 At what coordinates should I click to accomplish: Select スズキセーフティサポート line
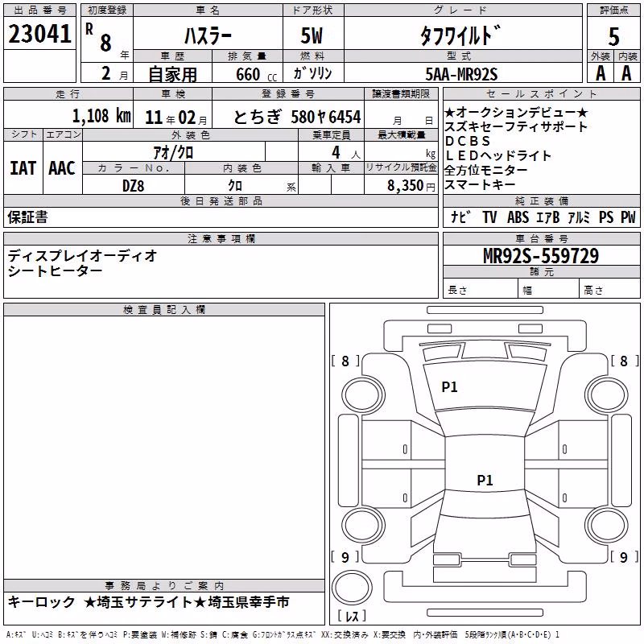pyautogui.click(x=516, y=126)
